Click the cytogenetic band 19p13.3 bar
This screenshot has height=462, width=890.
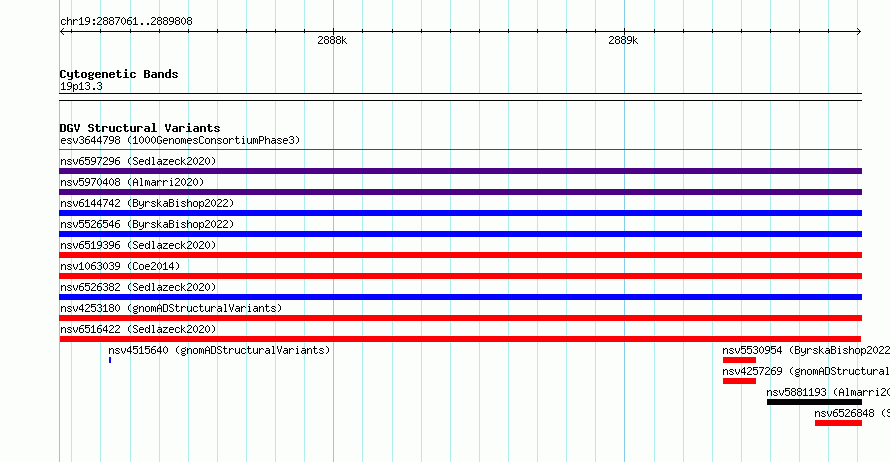point(460,97)
